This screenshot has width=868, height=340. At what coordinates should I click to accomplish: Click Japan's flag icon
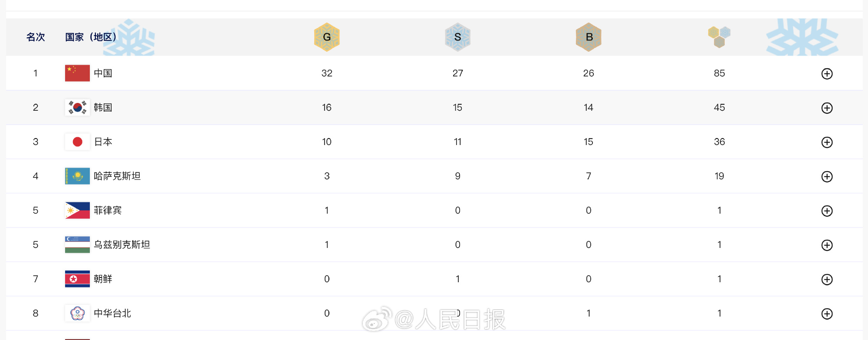coord(77,142)
